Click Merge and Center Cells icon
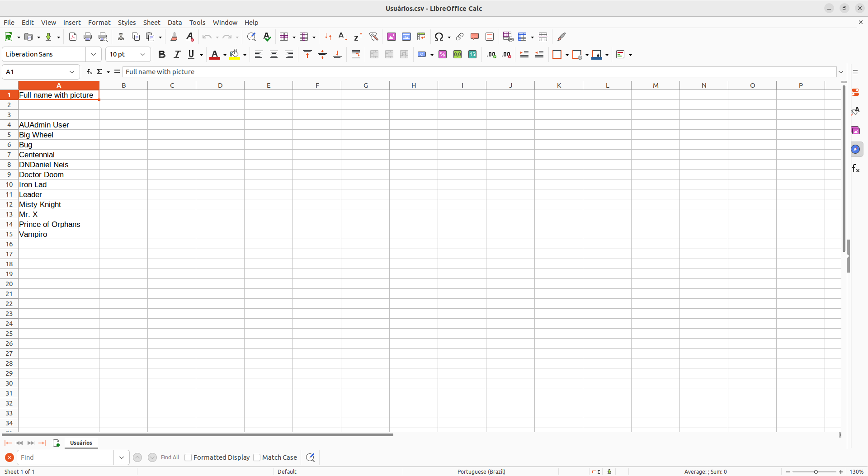 point(374,55)
